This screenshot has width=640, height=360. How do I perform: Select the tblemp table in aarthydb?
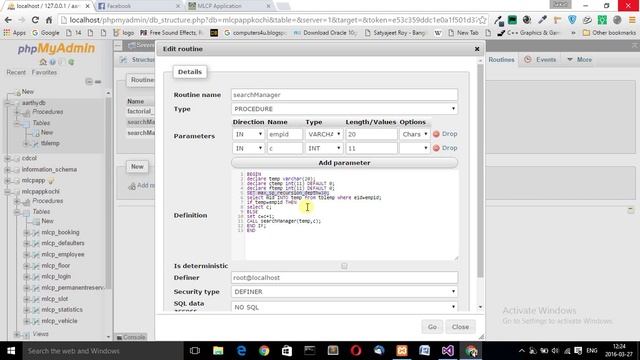click(50, 143)
